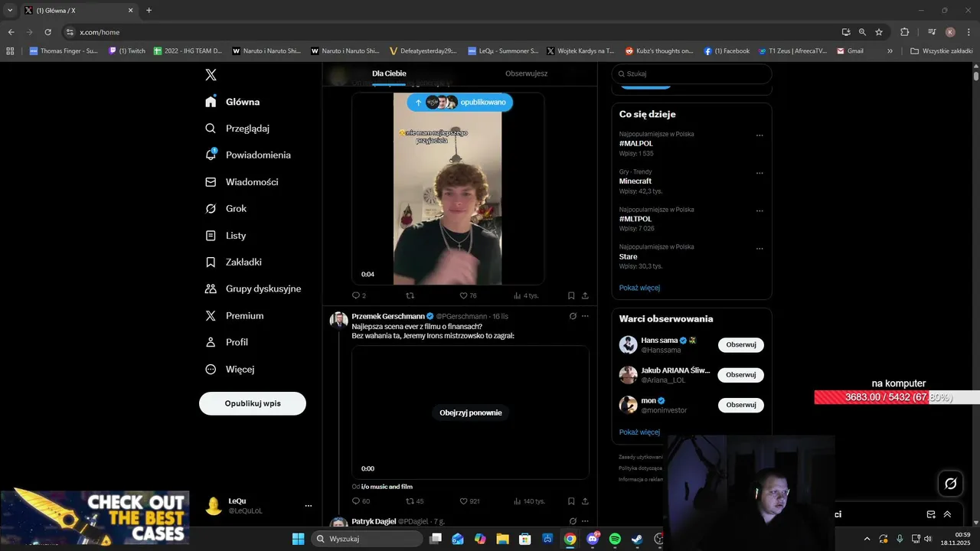Open new tab in Chrome
This screenshot has height=551, width=980.
coord(149,11)
